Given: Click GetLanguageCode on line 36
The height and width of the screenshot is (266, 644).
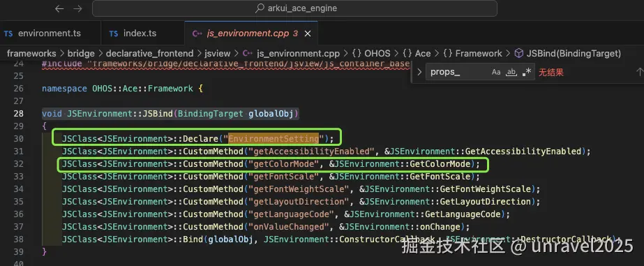Looking at the screenshot, I should (463, 214).
